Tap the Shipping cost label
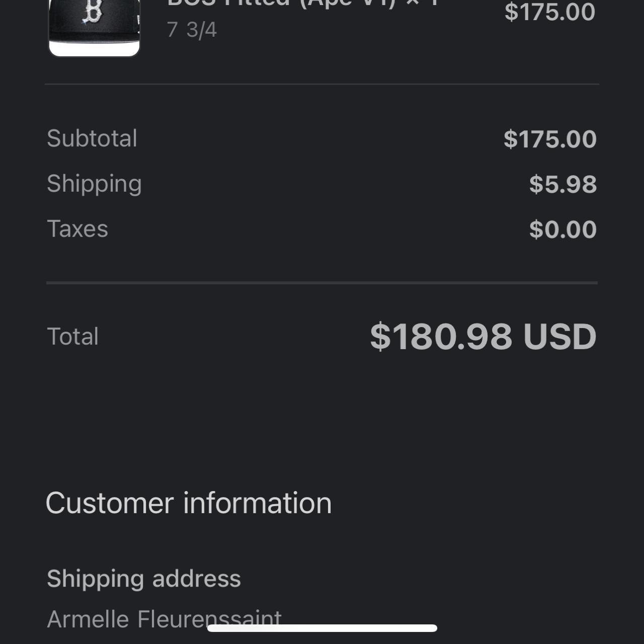Image resolution: width=644 pixels, height=644 pixels. point(94,184)
